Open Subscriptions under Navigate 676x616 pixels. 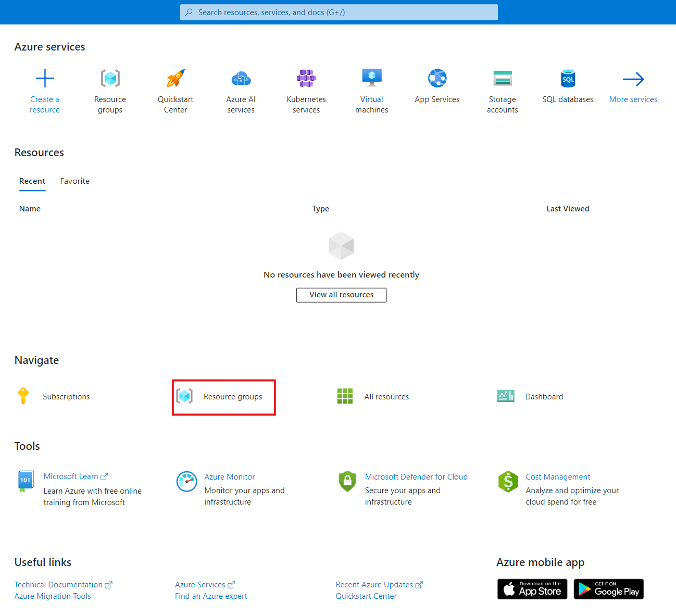[66, 397]
